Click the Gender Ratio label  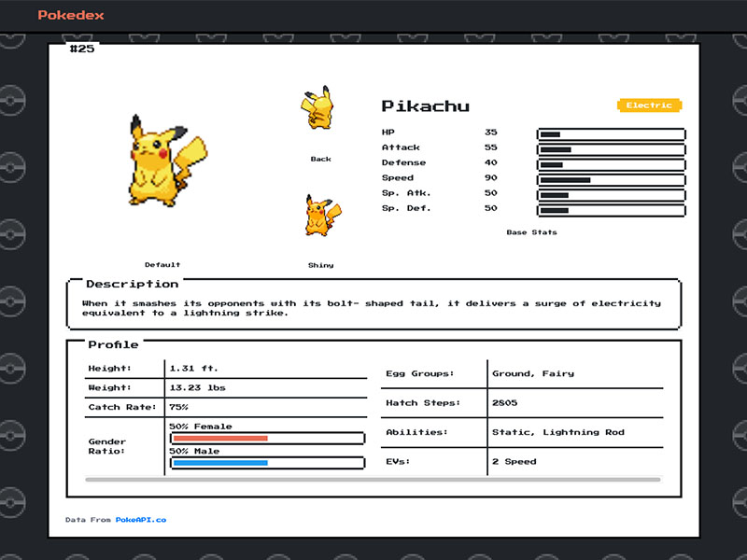[107, 446]
